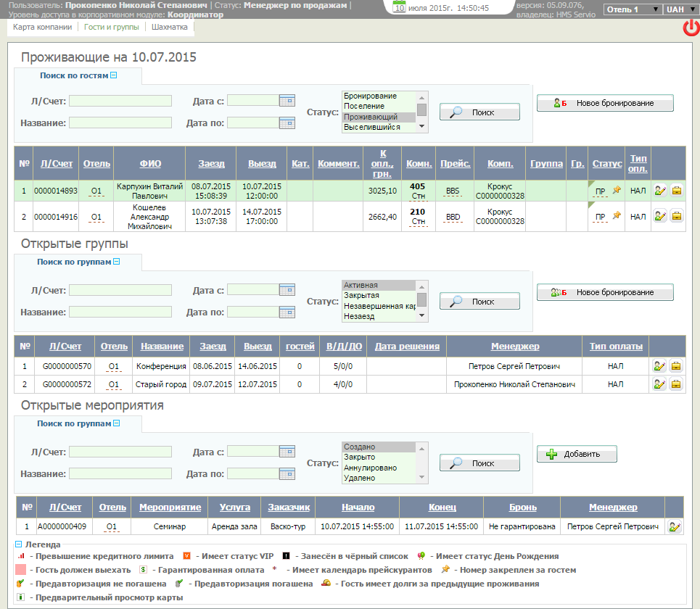The height and width of the screenshot is (609, 700).
Task: Click Добавить button for events
Action: tap(577, 454)
